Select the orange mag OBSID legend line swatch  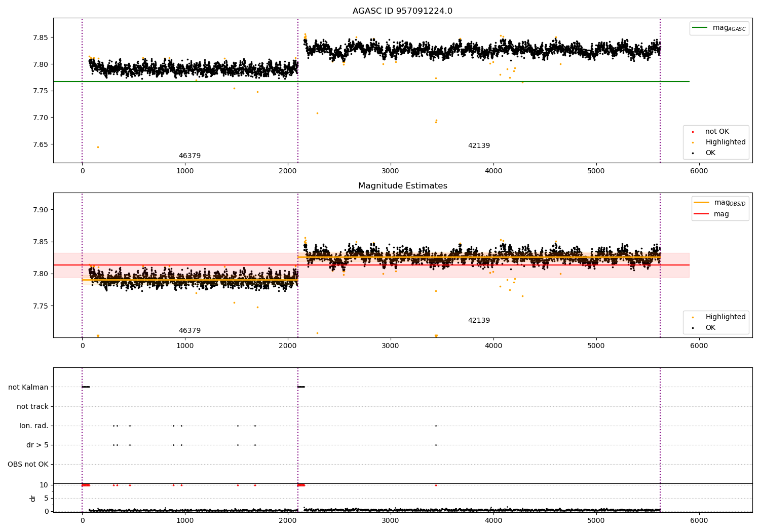coord(702,203)
